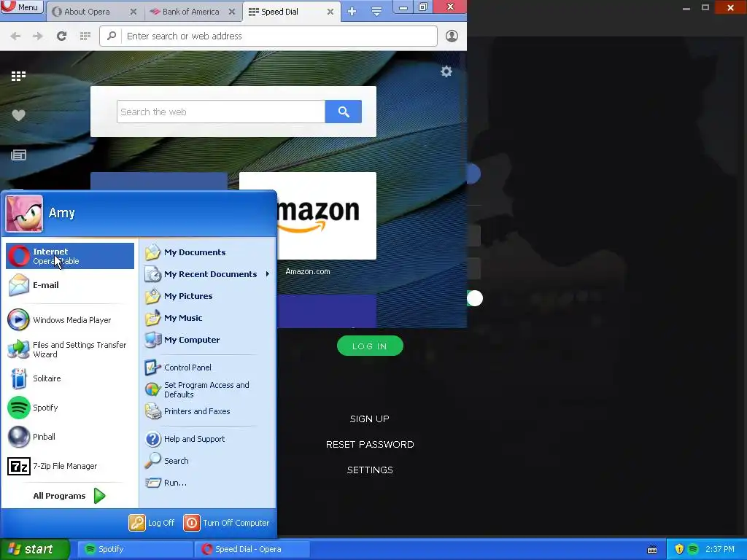
Task: Open the Speed Dial sidebar grid icon
Action: [18, 76]
